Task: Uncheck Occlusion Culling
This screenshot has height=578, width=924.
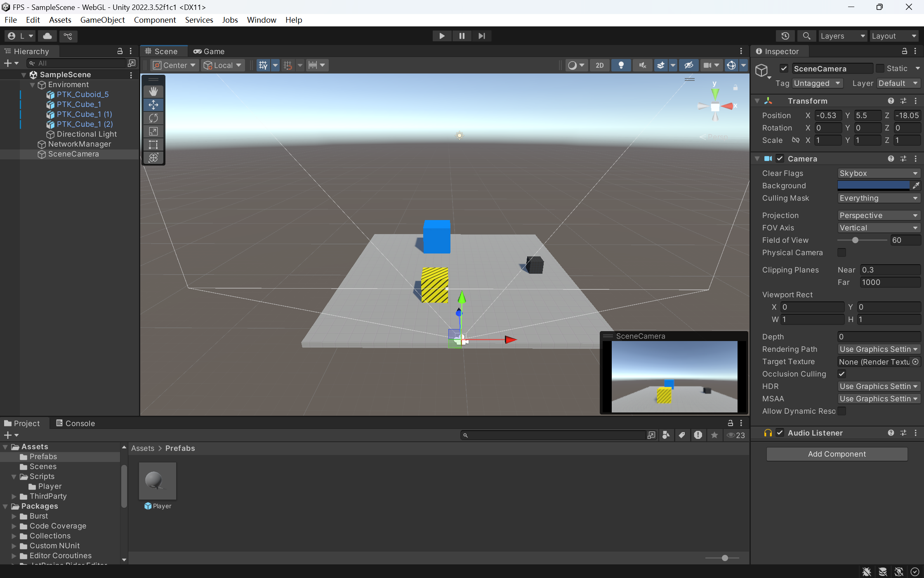Action: (x=841, y=374)
